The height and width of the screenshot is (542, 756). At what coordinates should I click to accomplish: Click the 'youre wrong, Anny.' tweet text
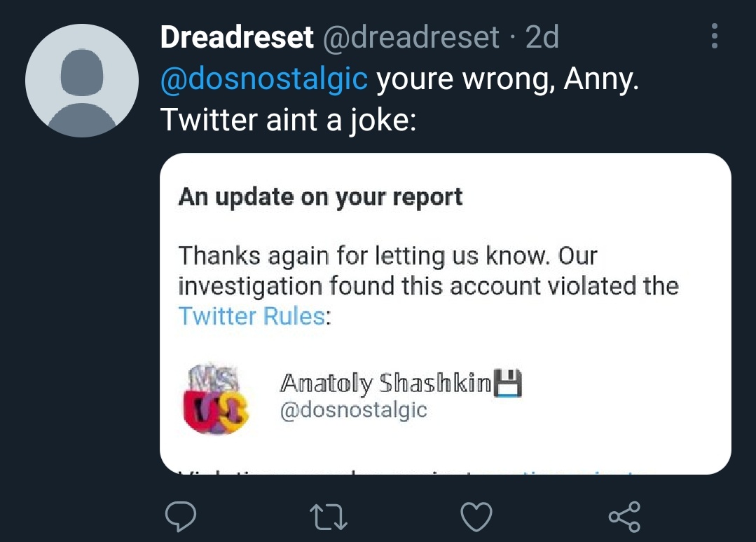coord(507,79)
